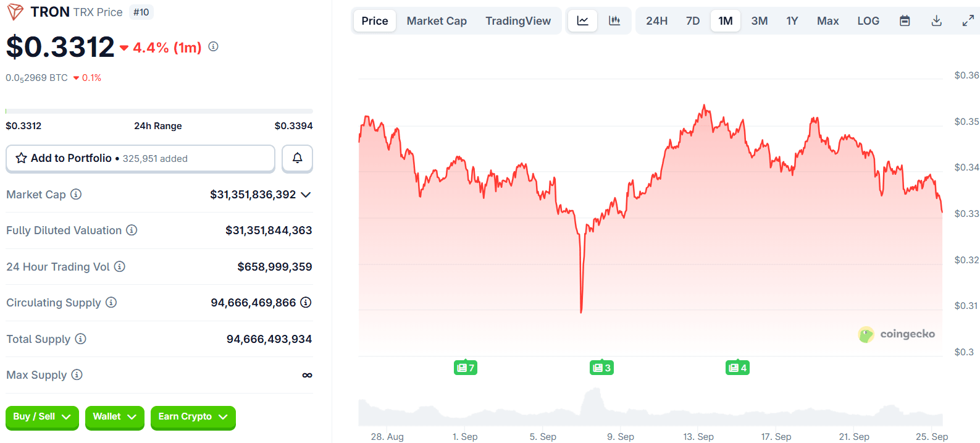Expand chart to fullscreen
The height and width of the screenshot is (443, 980).
pyautogui.click(x=968, y=21)
